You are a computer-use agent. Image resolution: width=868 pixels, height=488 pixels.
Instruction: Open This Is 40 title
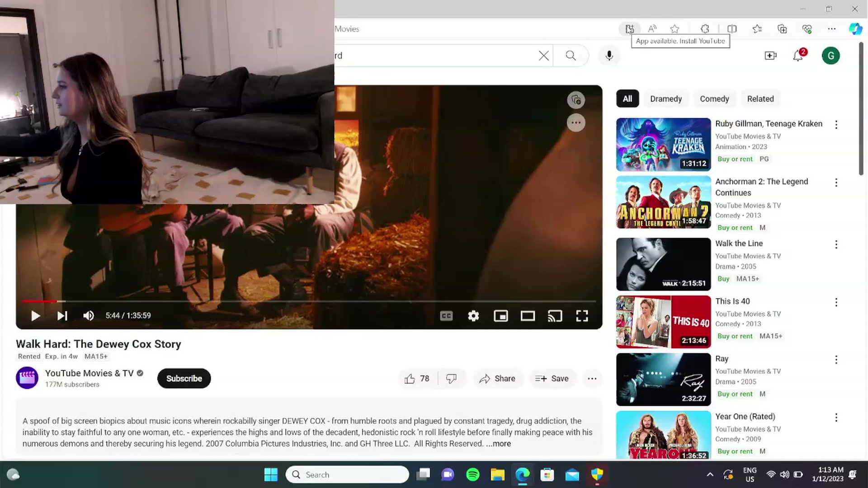point(732,301)
